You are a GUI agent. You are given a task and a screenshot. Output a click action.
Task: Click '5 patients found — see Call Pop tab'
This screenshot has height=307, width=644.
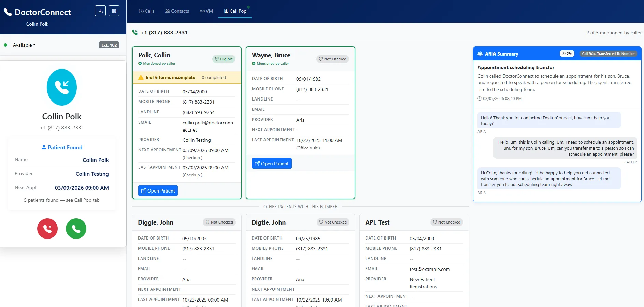62,200
